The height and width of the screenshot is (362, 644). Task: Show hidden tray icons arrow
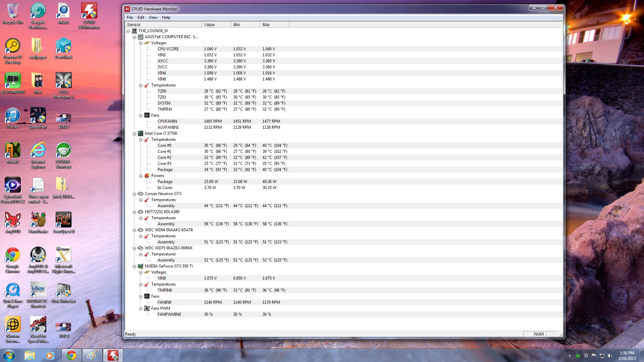[570, 356]
